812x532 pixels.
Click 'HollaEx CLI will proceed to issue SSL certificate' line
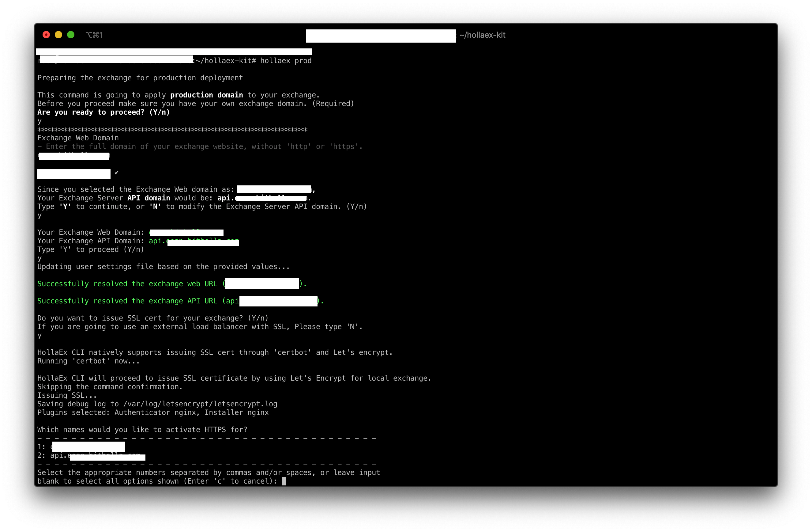pyautogui.click(x=234, y=378)
